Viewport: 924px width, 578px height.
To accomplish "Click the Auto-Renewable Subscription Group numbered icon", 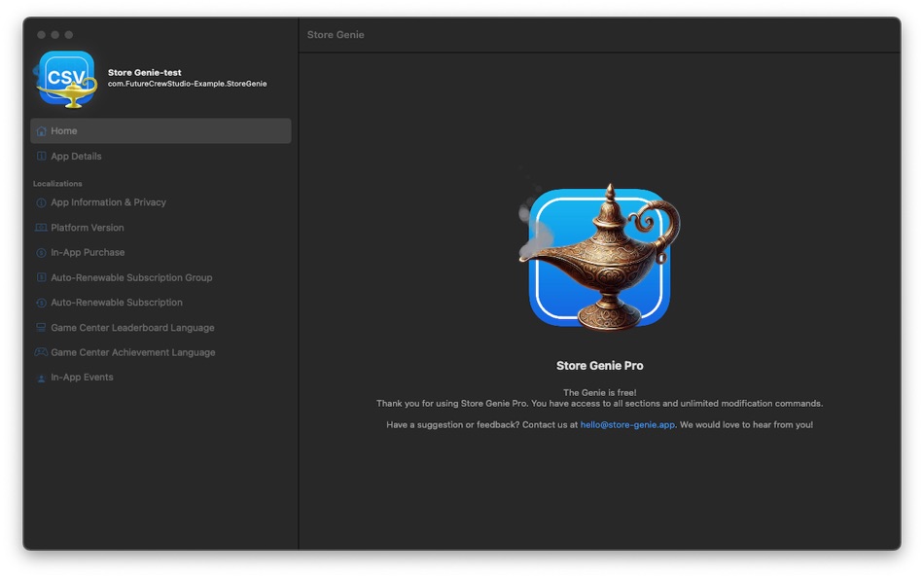I will [41, 277].
